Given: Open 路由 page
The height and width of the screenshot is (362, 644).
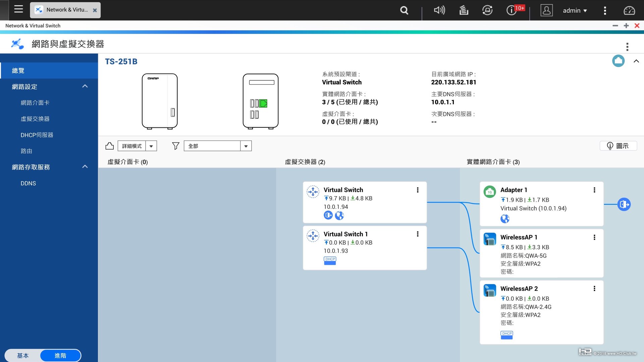Looking at the screenshot, I should point(26,151).
